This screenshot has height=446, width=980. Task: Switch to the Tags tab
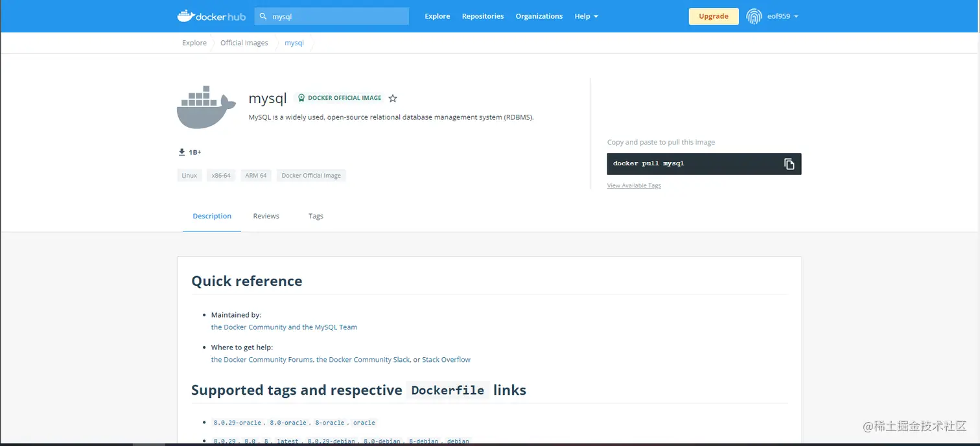pyautogui.click(x=316, y=216)
